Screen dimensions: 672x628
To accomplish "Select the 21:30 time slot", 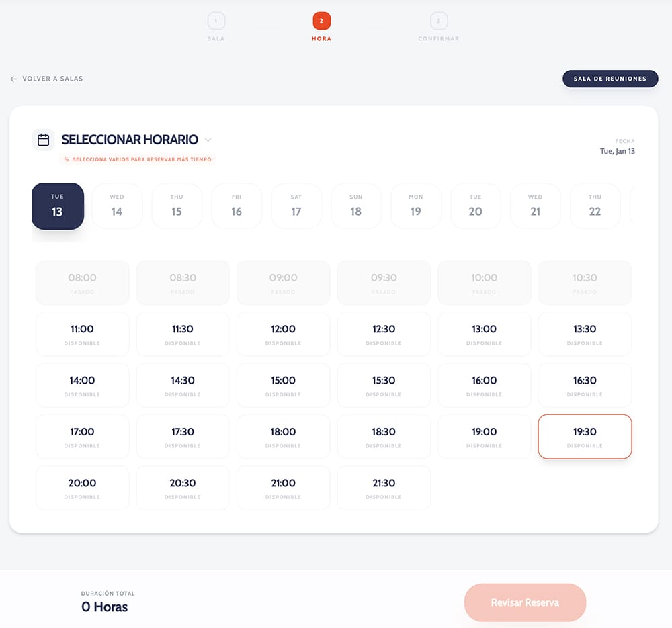I will (x=384, y=488).
